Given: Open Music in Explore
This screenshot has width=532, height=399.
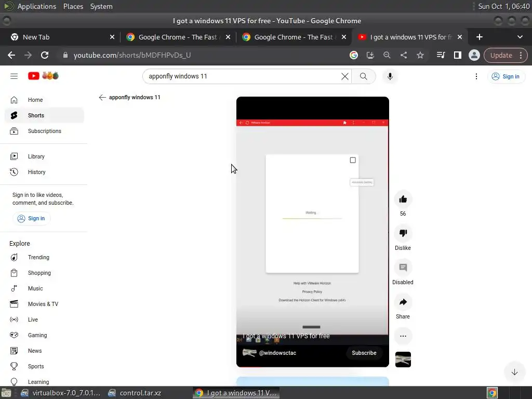Looking at the screenshot, I should 44,288.
